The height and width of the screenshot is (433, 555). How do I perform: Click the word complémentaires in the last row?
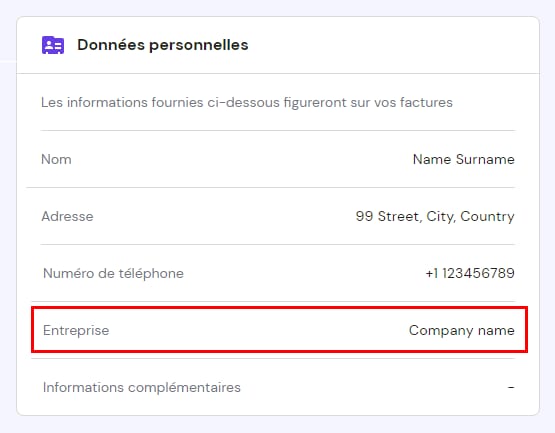(184, 387)
